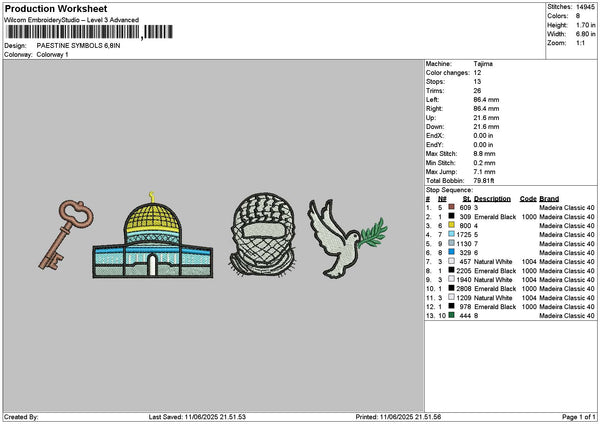The width and height of the screenshot is (600, 424).
Task: Click the brown key embroidery design
Action: pyautogui.click(x=65, y=235)
